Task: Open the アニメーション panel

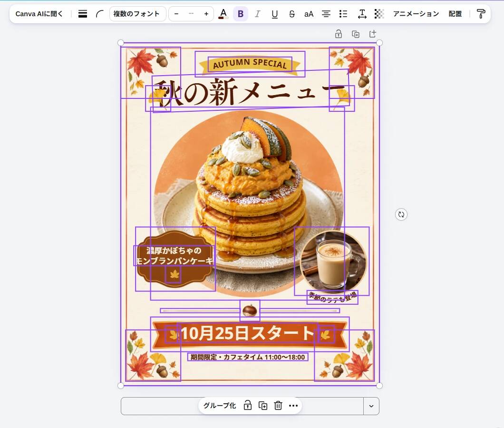Action: tap(416, 14)
